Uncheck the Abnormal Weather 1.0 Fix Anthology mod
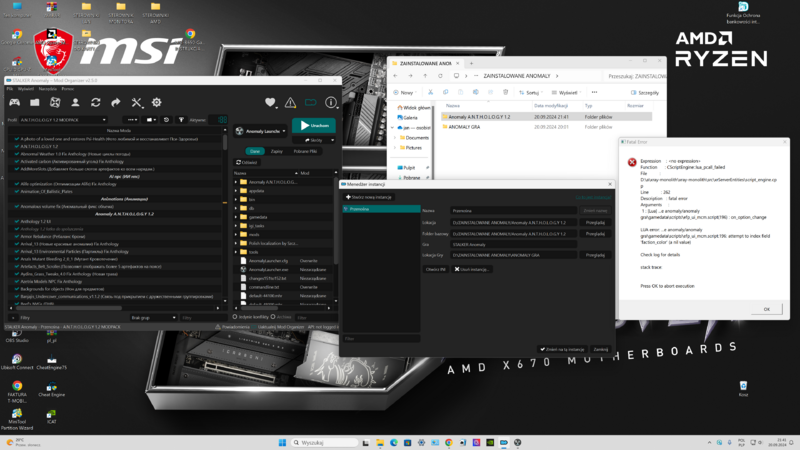This screenshot has width=800, height=450. tap(18, 153)
